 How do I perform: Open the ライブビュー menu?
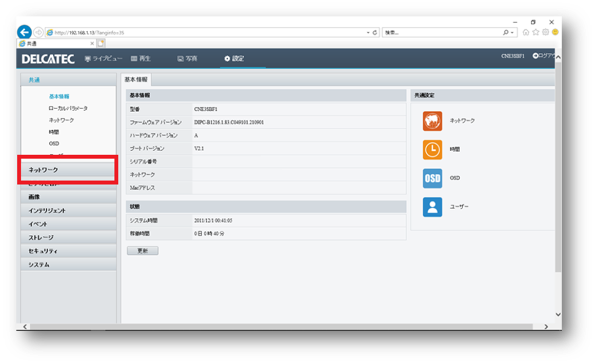103,58
